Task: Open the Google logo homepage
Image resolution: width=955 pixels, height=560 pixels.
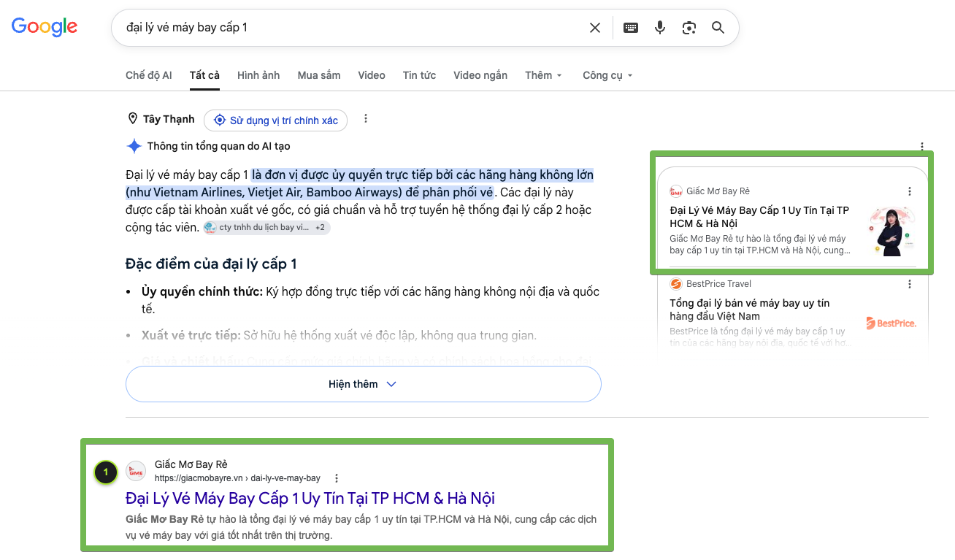Action: coord(45,27)
